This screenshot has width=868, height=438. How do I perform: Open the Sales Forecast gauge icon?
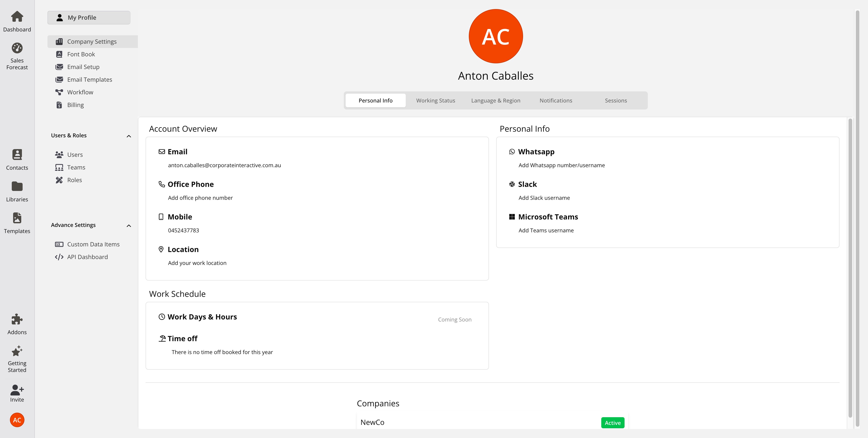[17, 48]
